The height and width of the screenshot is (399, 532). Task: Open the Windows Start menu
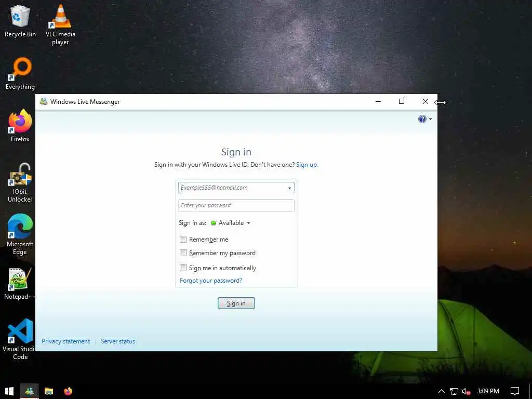pyautogui.click(x=9, y=391)
